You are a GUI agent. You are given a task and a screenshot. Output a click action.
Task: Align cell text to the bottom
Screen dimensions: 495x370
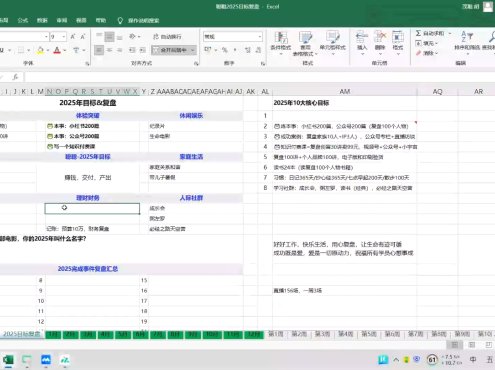(120, 36)
